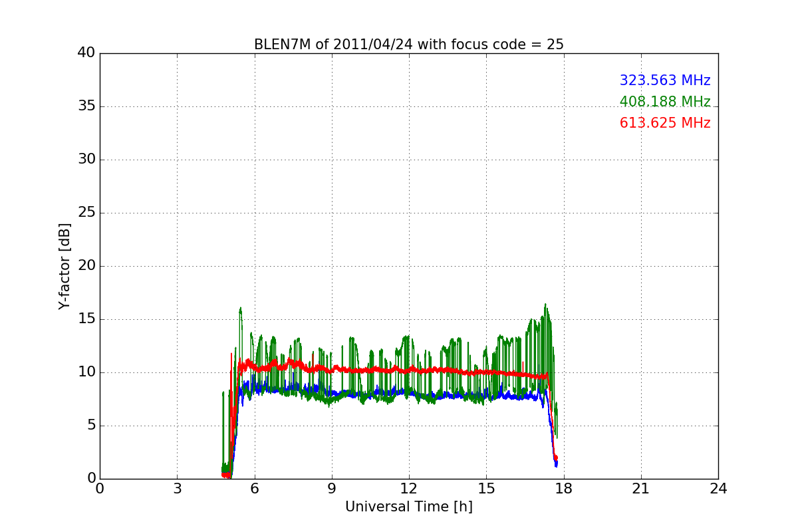Image resolution: width=798 pixels, height=532 pixels.
Task: Click the x-axis tick label 12
Action: [x=409, y=488]
